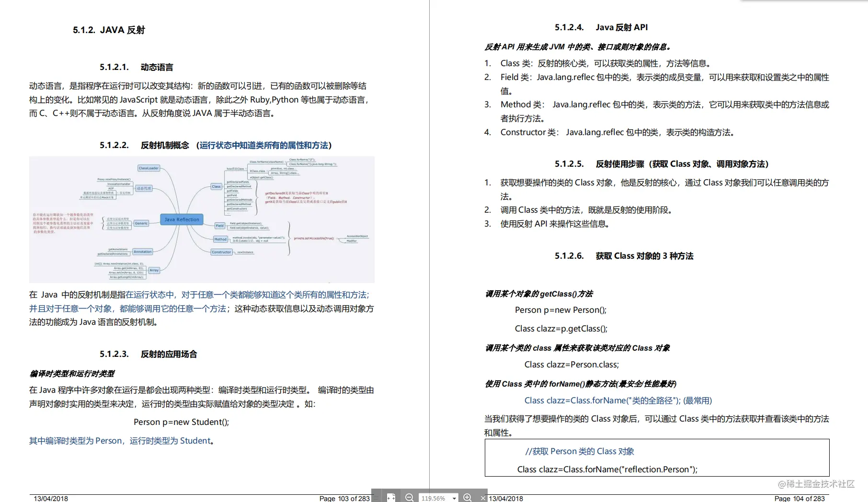Click heading '5.1.2.6. 获取 Class 对象的 3 种方法'
This screenshot has width=868, height=502.
click(624, 256)
